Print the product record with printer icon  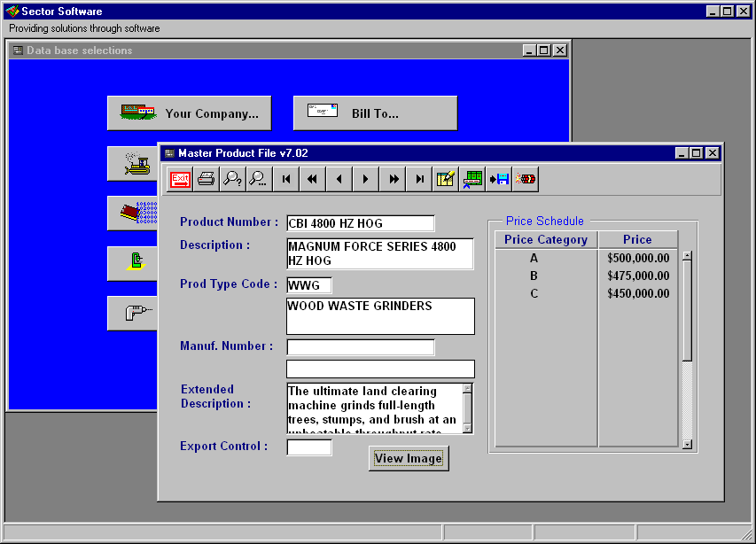(x=207, y=179)
